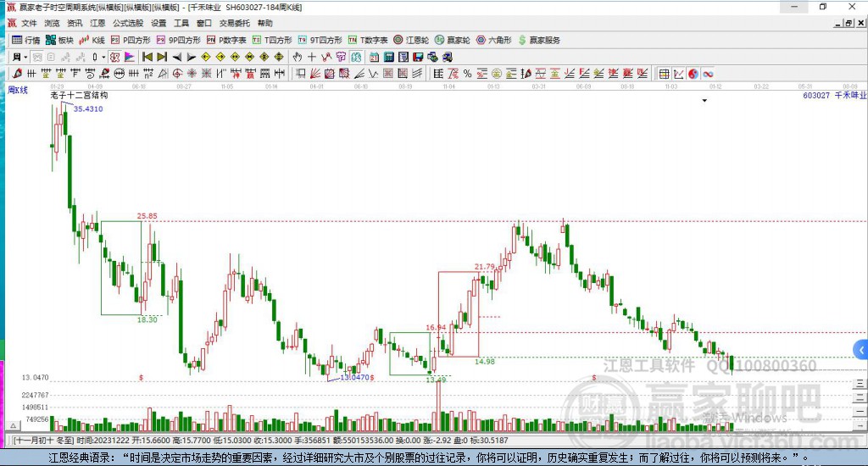The width and height of the screenshot is (868, 466).
Task: Click the red circular target angle icon
Action: tap(177, 73)
